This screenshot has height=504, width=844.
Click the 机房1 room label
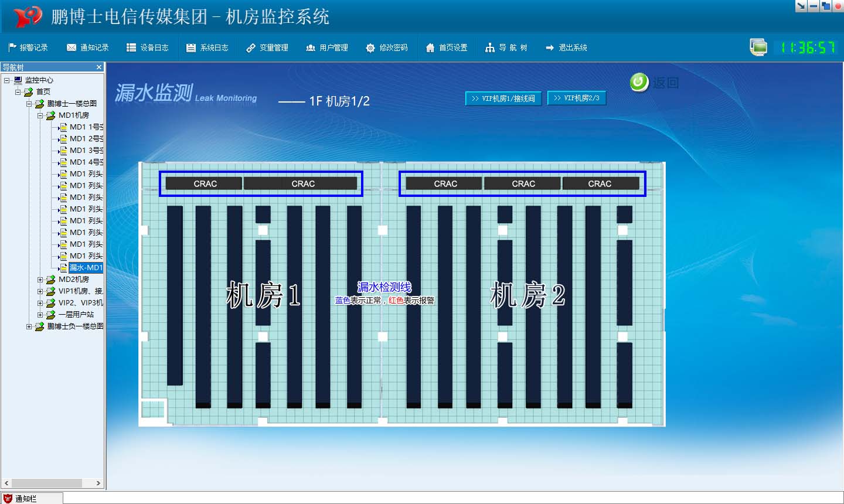click(263, 295)
